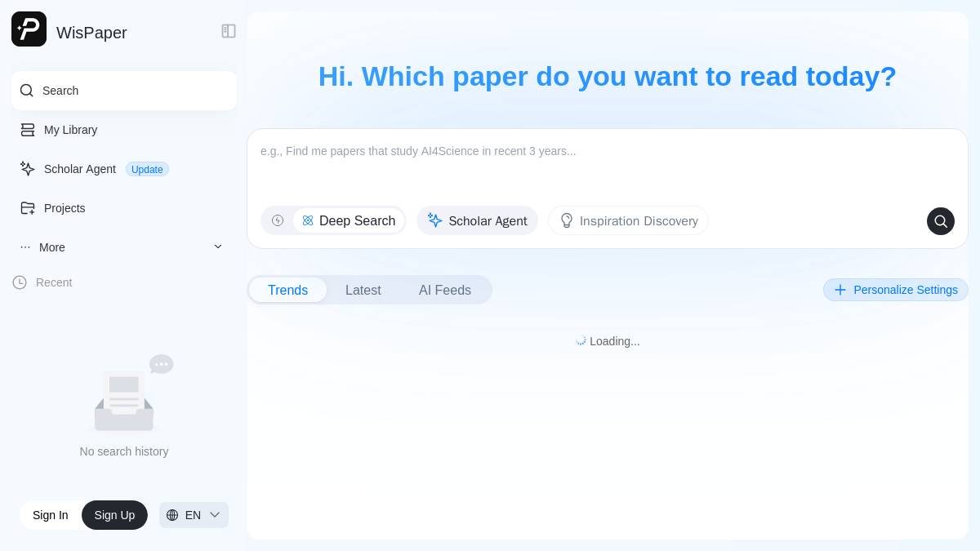Open the EN language dropdown
Viewport: 980px width, 551px height.
point(194,515)
